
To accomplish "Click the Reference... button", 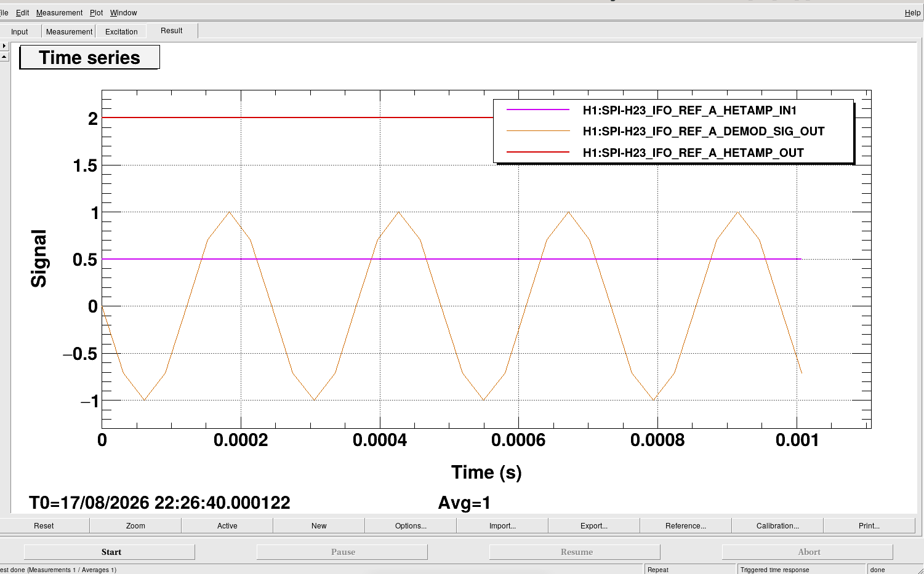I will pyautogui.click(x=686, y=525).
